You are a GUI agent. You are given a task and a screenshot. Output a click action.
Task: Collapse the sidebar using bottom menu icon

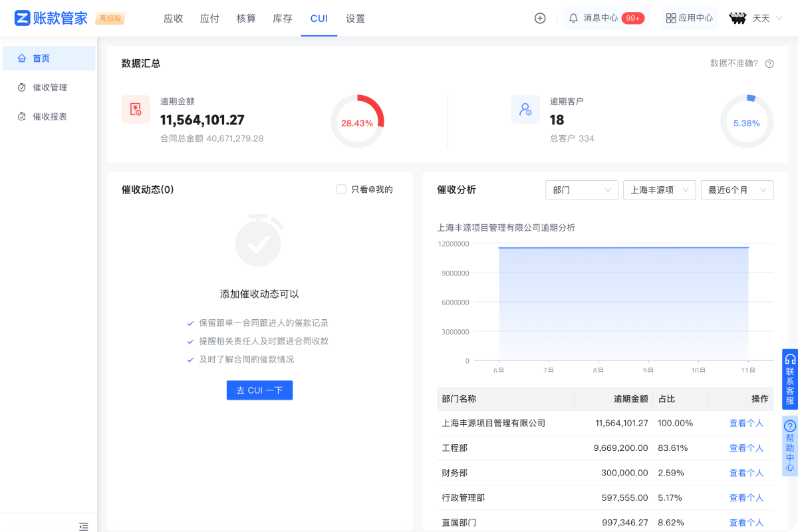coord(84,526)
